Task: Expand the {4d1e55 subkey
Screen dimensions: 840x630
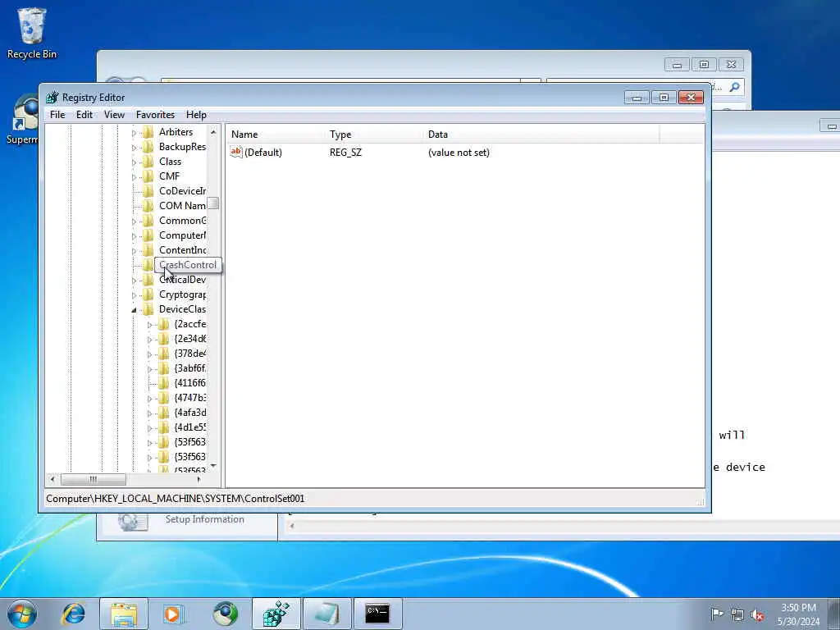Action: click(149, 428)
